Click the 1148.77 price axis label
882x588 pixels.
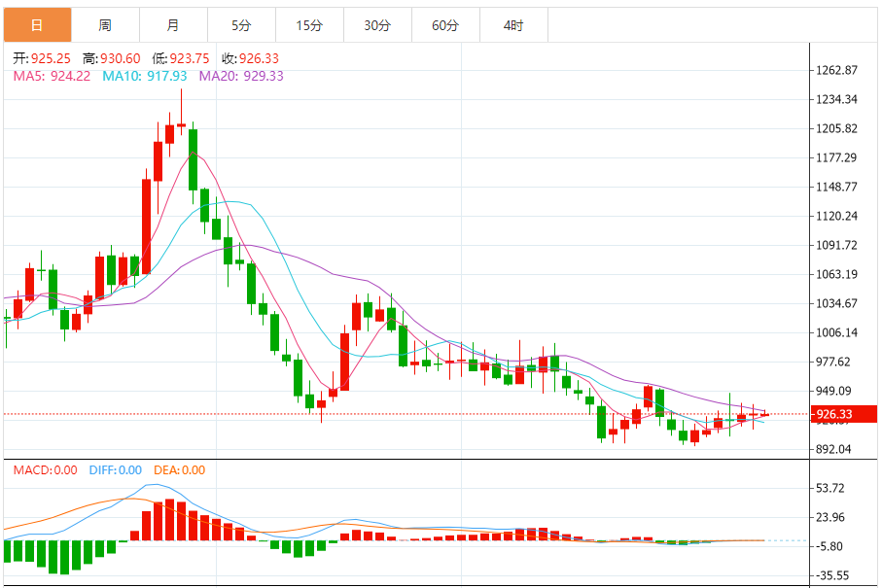pos(837,187)
